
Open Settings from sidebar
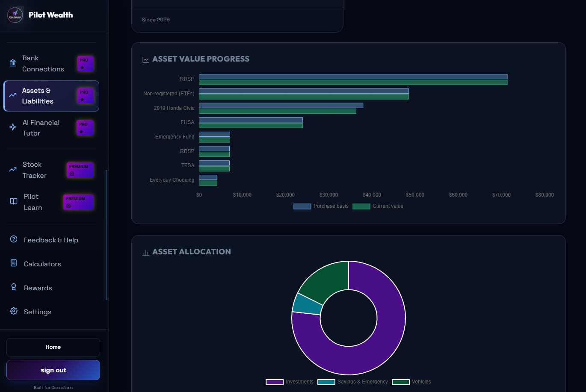[x=51, y=312]
